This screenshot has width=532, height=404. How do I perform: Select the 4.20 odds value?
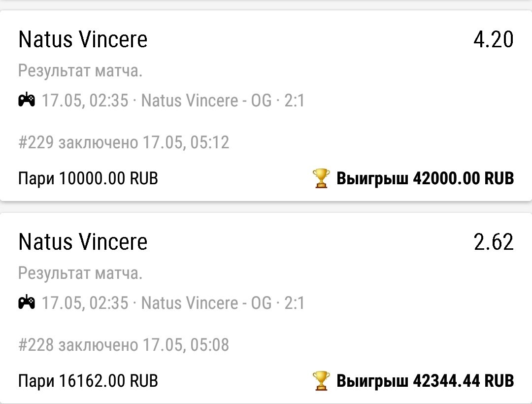tap(493, 40)
